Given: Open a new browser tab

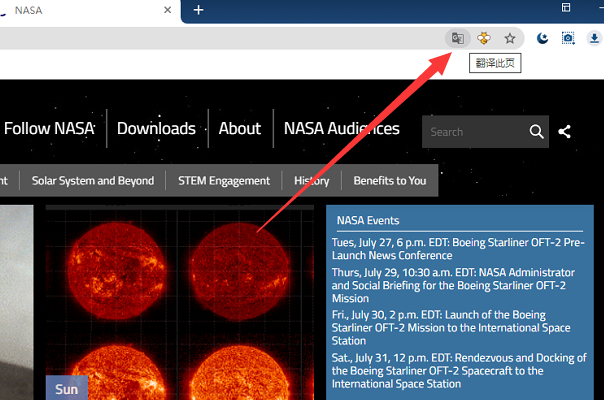Looking at the screenshot, I should (x=198, y=10).
